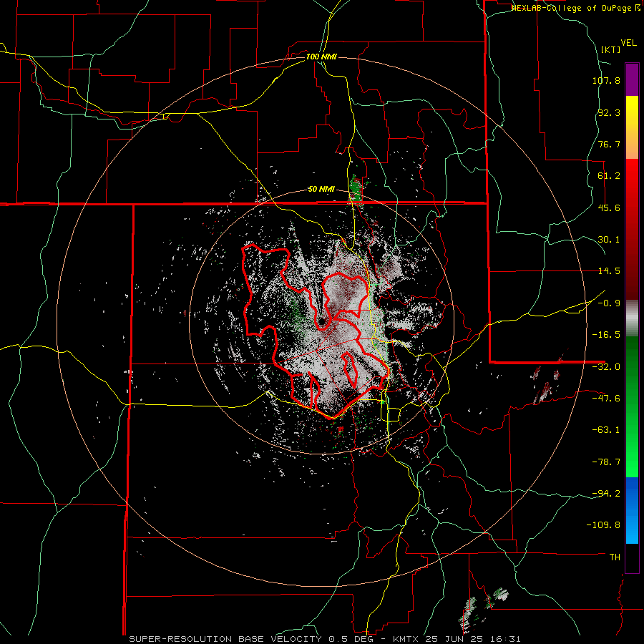Pick the yellow-orange segment of the velocity scale

(x=632, y=127)
